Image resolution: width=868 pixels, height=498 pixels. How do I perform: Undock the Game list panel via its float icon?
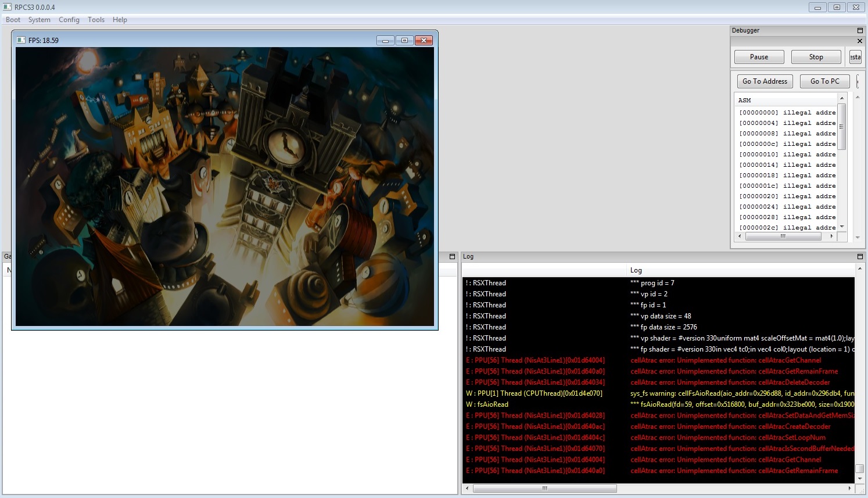(452, 256)
